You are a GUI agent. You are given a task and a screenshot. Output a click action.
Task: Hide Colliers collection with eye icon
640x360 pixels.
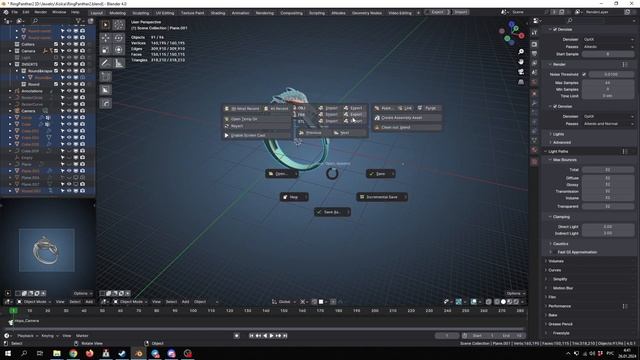(69, 44)
